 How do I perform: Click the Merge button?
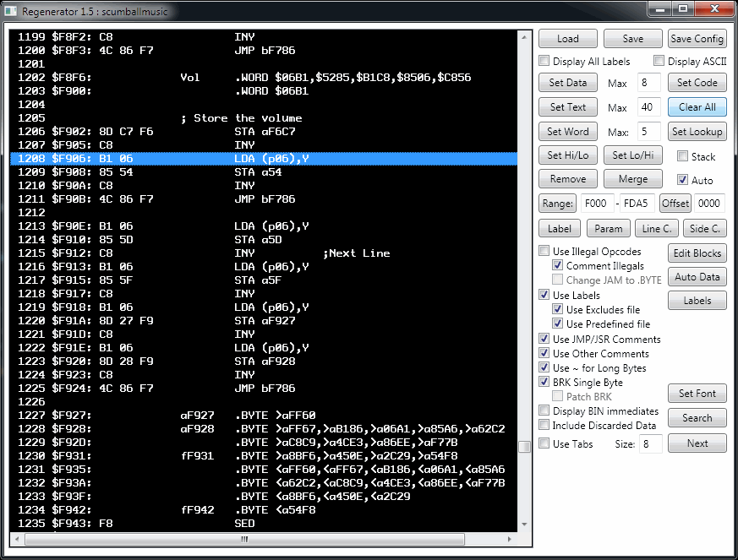tap(632, 179)
